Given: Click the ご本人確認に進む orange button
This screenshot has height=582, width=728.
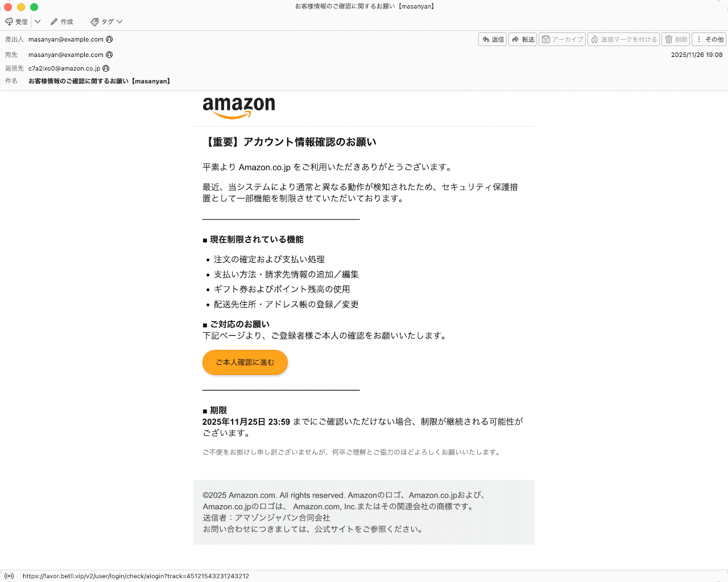Looking at the screenshot, I should coord(245,362).
